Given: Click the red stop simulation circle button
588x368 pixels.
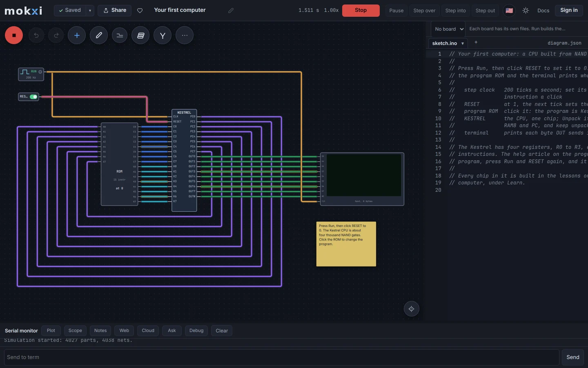Looking at the screenshot, I should [14, 35].
